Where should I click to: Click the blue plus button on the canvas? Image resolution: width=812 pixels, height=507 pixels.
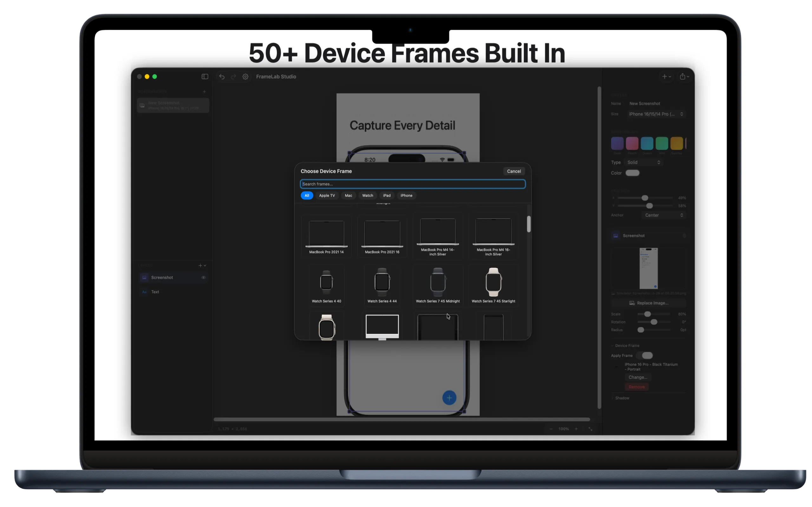[x=450, y=398]
